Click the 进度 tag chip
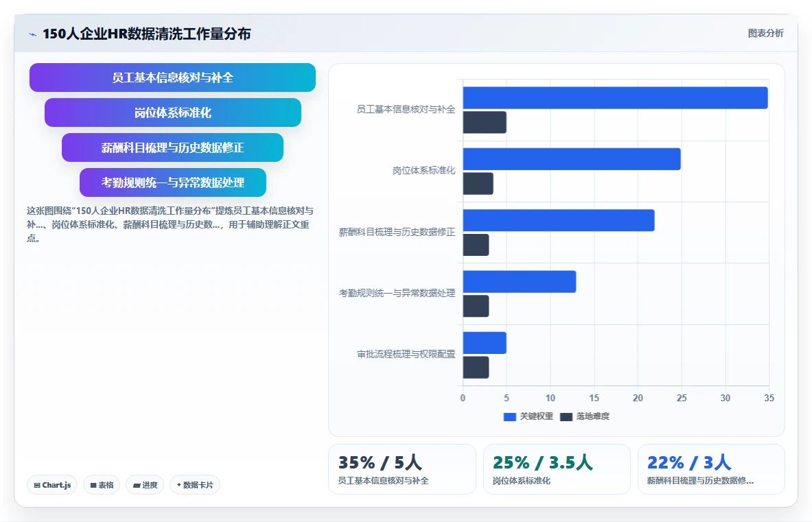The height and width of the screenshot is (522, 812). tap(145, 485)
